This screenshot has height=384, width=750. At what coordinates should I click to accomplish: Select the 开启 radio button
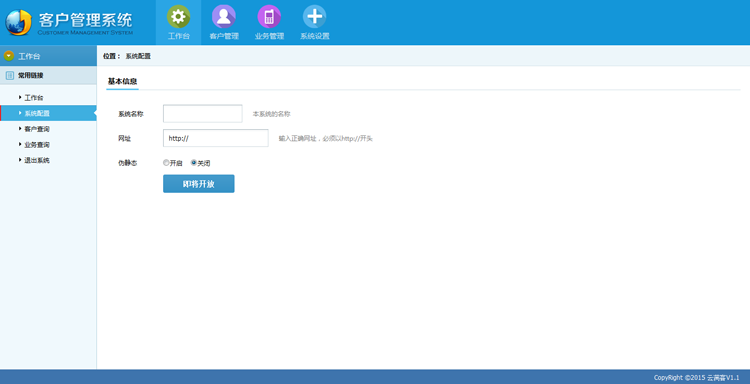tap(166, 163)
